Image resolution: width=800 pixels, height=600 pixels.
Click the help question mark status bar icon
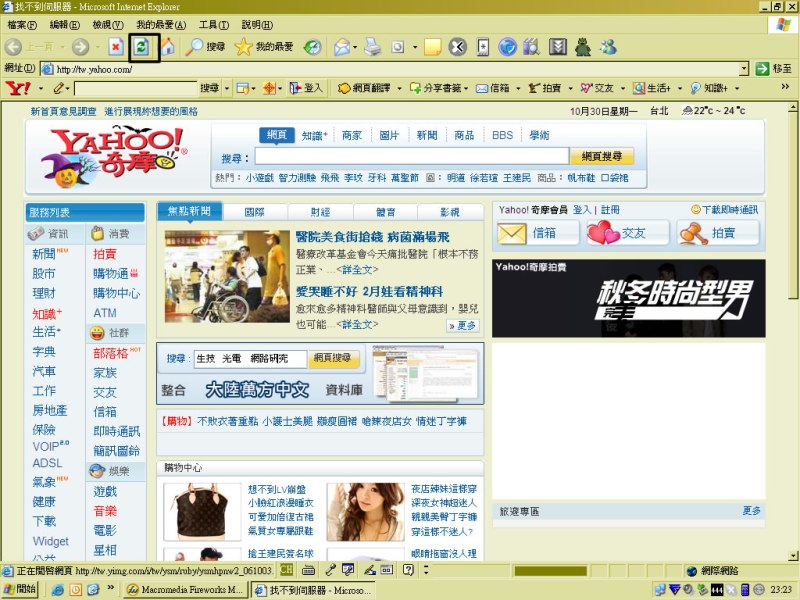coord(408,570)
